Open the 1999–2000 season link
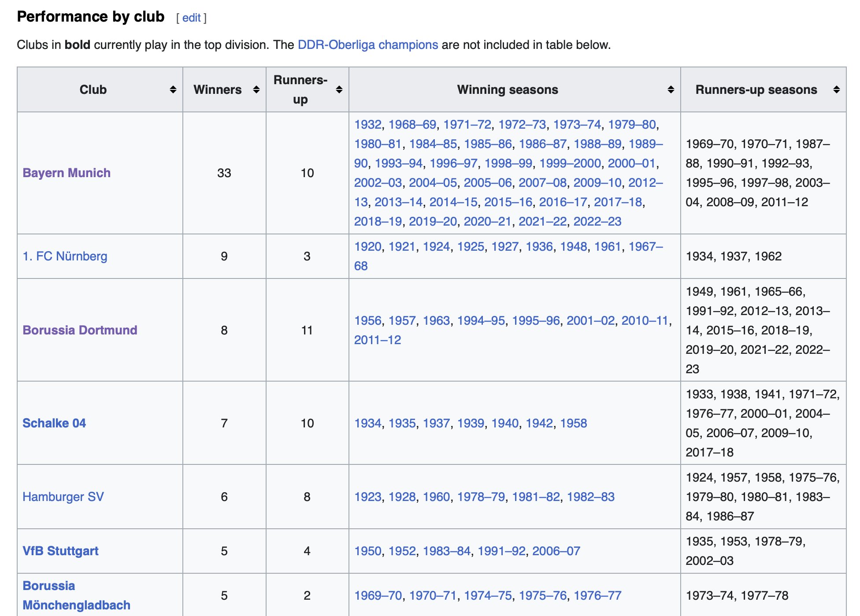The image size is (860, 616). [570, 163]
